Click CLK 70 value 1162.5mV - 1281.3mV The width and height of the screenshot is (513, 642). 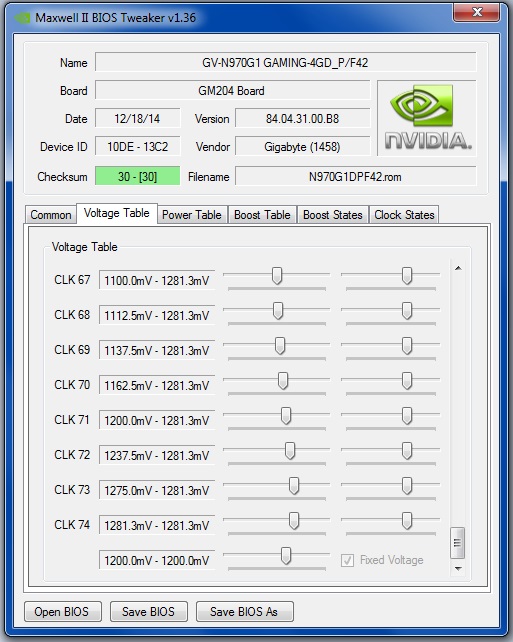(x=157, y=386)
